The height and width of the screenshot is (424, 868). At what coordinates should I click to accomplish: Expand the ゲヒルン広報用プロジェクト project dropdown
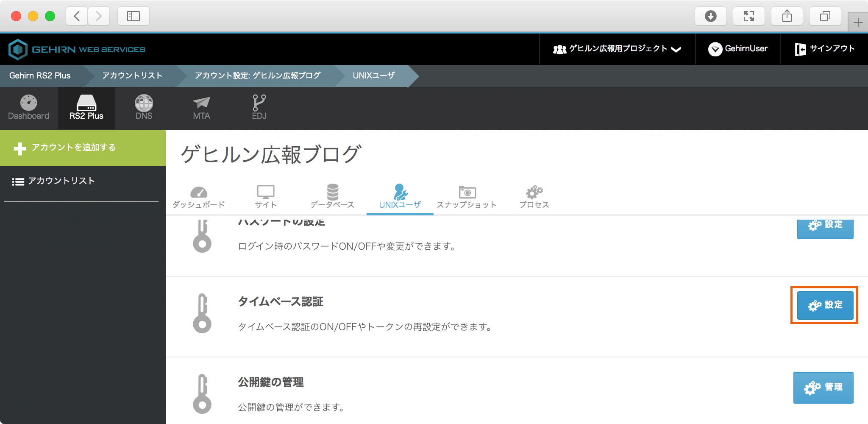point(617,49)
